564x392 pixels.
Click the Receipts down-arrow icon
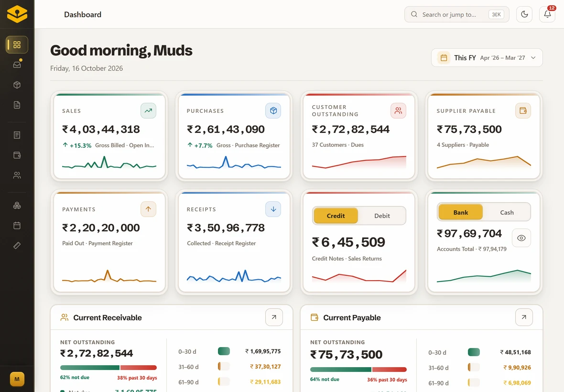click(x=273, y=209)
